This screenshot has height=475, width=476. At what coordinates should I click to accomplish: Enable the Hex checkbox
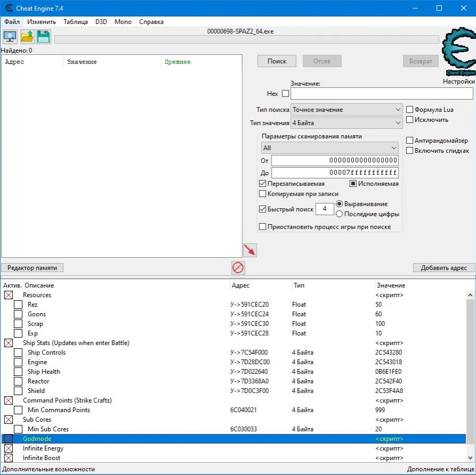(285, 93)
